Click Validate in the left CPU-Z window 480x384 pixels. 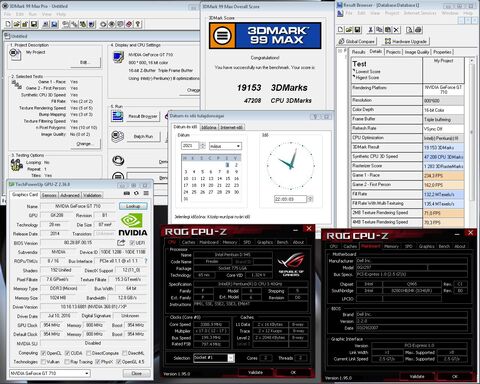pos(256,372)
